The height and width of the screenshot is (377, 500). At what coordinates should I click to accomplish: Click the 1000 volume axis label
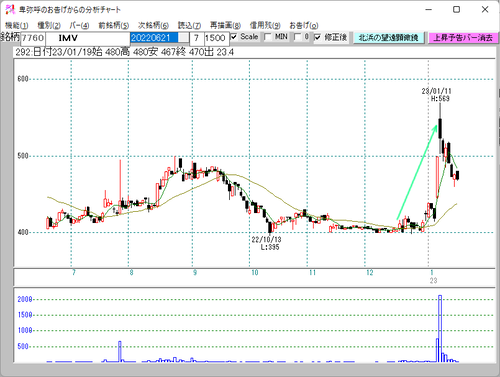pos(25,330)
